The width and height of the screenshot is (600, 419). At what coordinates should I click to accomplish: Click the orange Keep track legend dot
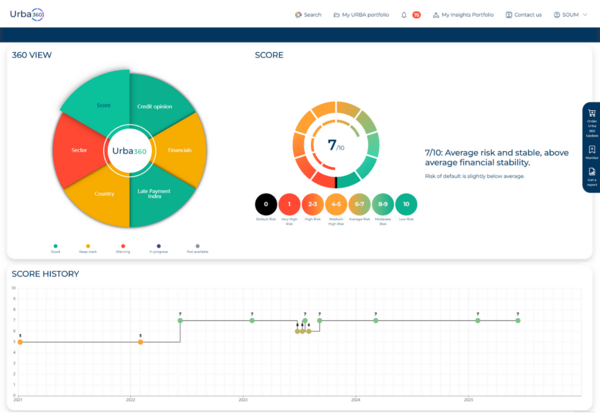tap(88, 246)
